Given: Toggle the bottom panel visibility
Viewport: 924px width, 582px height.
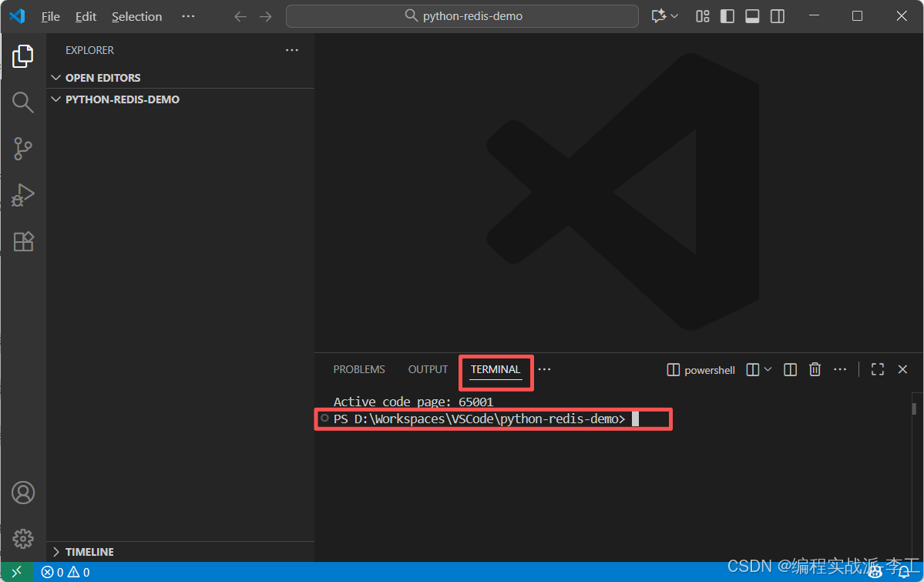Looking at the screenshot, I should tap(752, 16).
